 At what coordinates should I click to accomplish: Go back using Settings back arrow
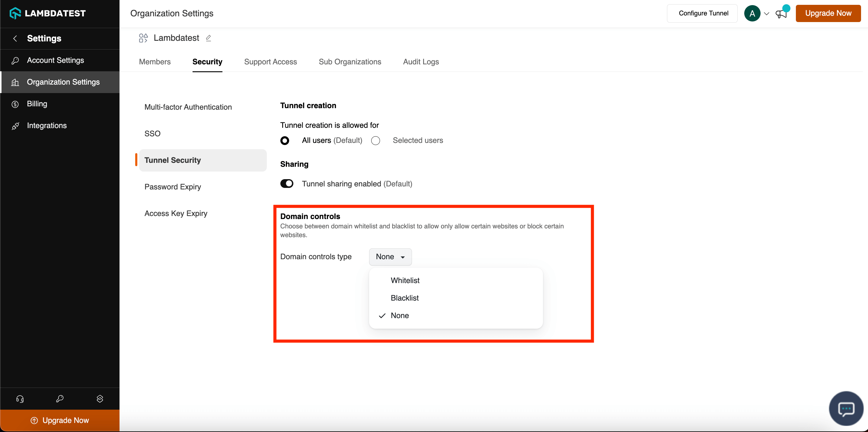pyautogui.click(x=15, y=38)
